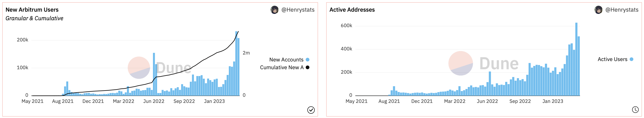
Task: Click the checkmark icon under New Arbitrum Users chart
Action: [311, 110]
